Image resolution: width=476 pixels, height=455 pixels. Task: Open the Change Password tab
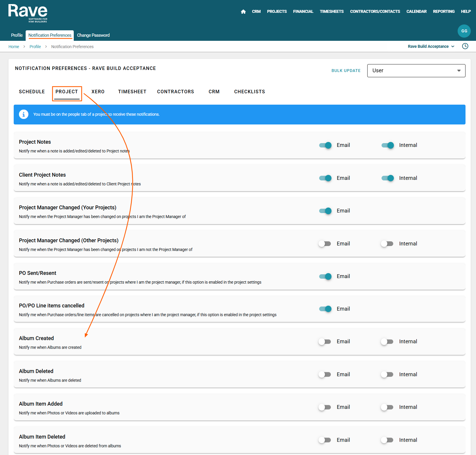[93, 35]
